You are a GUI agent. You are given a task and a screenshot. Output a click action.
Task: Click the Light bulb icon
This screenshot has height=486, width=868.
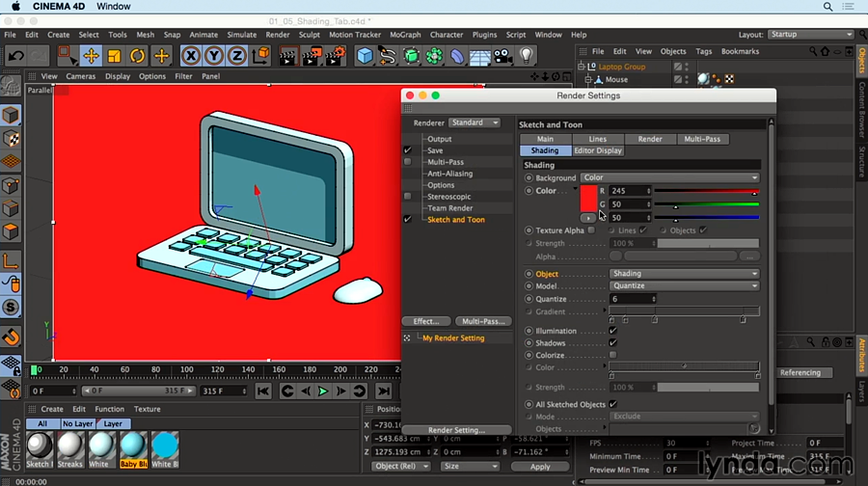(x=526, y=55)
